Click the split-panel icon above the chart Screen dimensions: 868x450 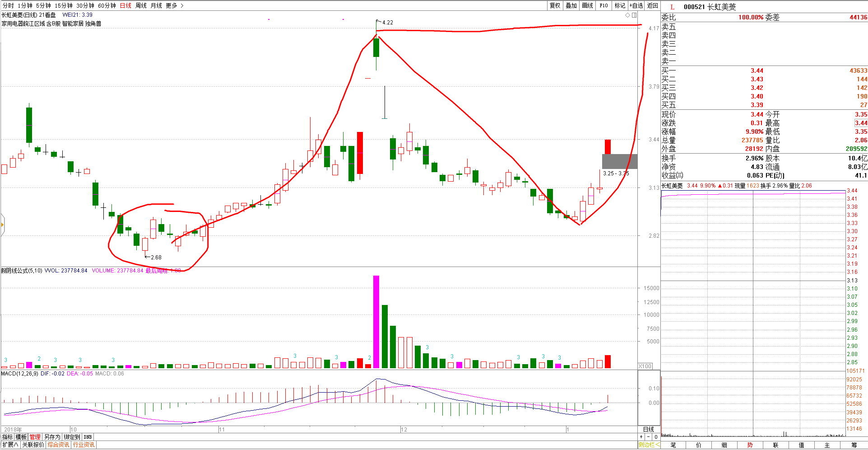634,15
